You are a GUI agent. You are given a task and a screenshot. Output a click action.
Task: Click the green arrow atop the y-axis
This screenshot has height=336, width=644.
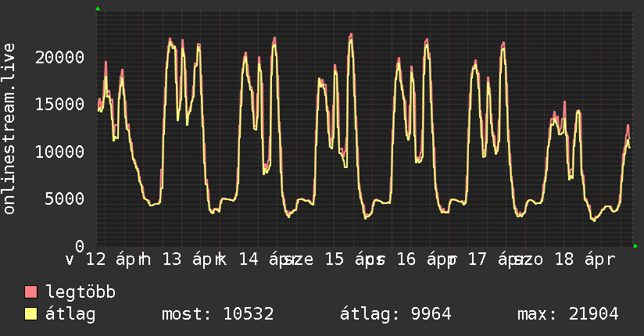tap(98, 9)
